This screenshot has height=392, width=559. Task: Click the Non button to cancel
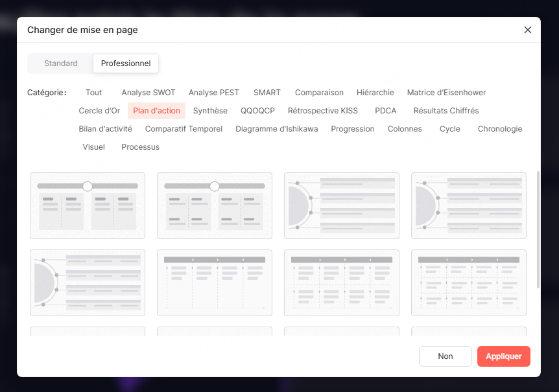tap(446, 356)
